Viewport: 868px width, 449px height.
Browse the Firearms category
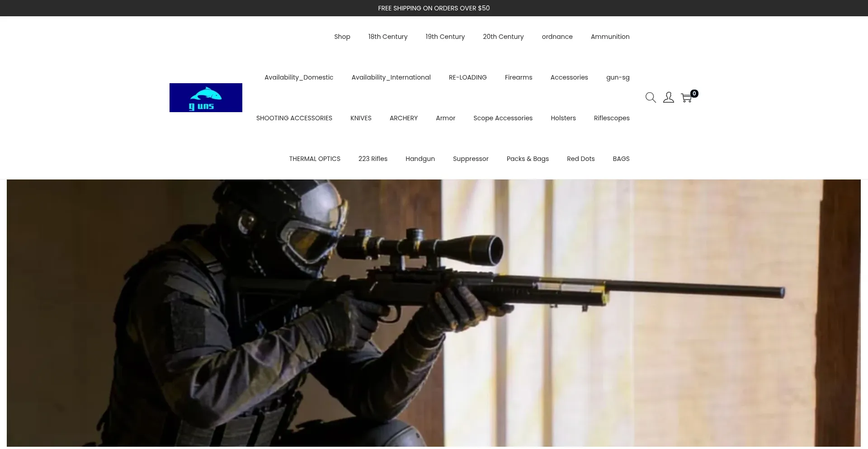[519, 77]
